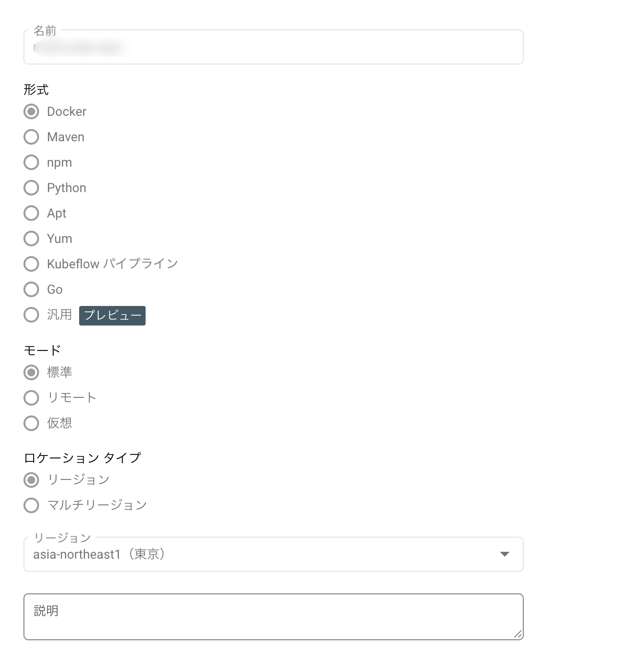This screenshot has height=652, width=644.
Task: Click the dropdown arrow next to asia-northeast1
Action: click(x=504, y=554)
